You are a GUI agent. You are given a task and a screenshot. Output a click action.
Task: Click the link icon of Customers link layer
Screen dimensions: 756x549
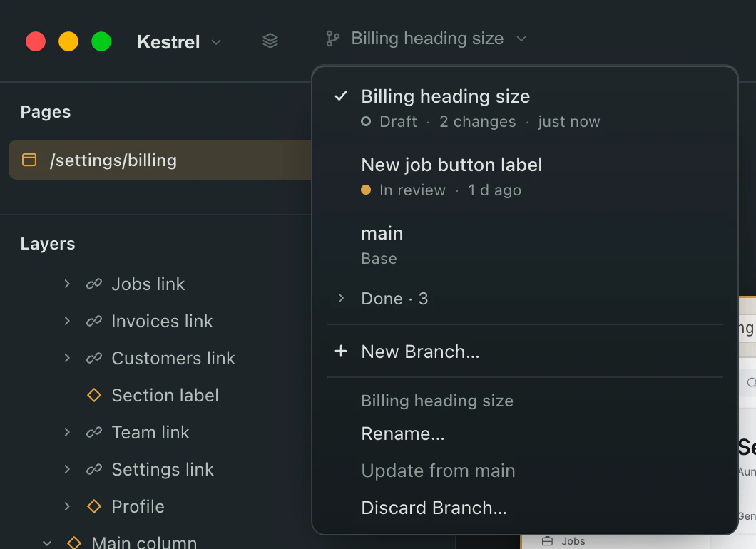click(94, 358)
